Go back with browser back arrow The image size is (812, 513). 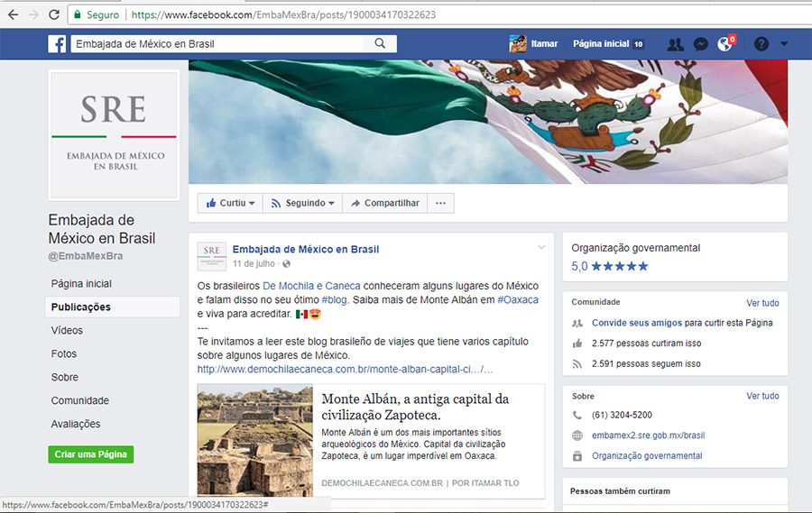(x=13, y=14)
